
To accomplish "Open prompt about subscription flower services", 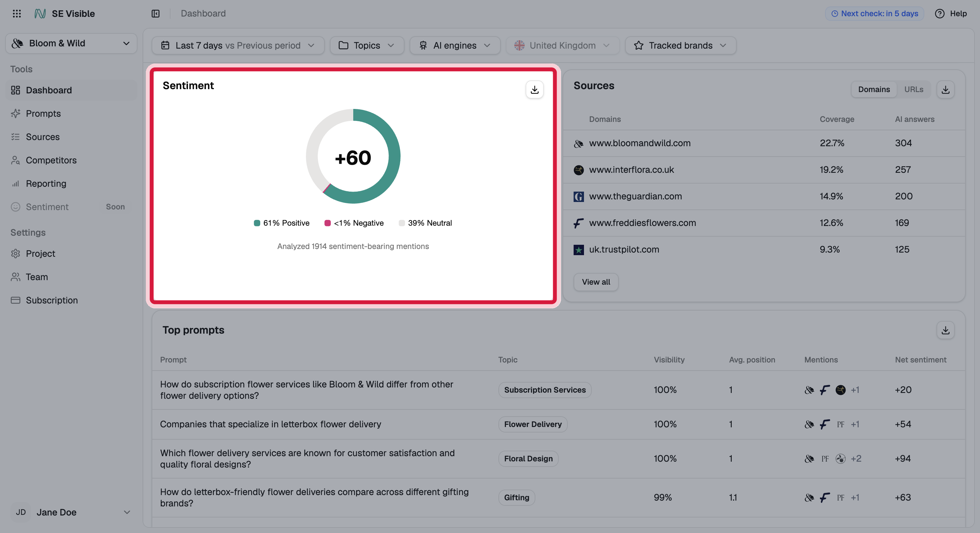I will pyautogui.click(x=306, y=390).
